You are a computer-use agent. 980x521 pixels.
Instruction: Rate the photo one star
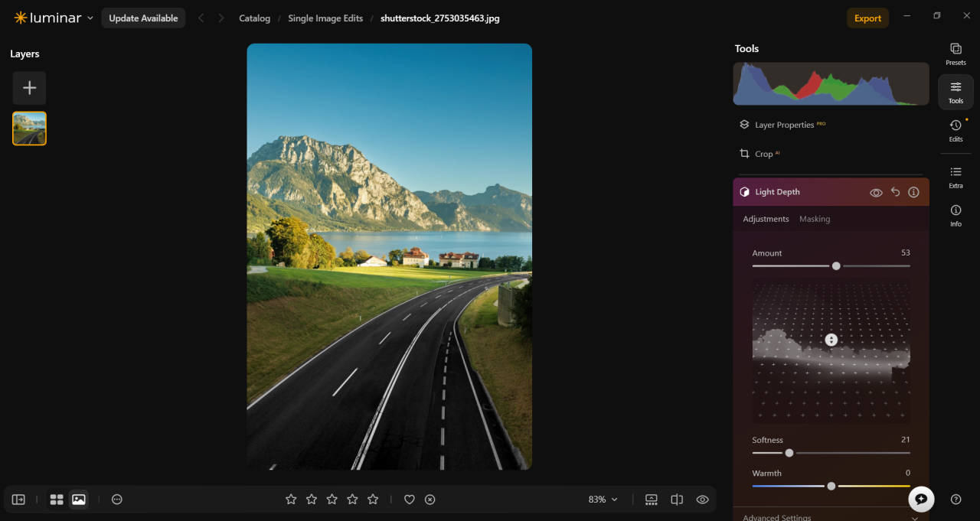coord(291,500)
